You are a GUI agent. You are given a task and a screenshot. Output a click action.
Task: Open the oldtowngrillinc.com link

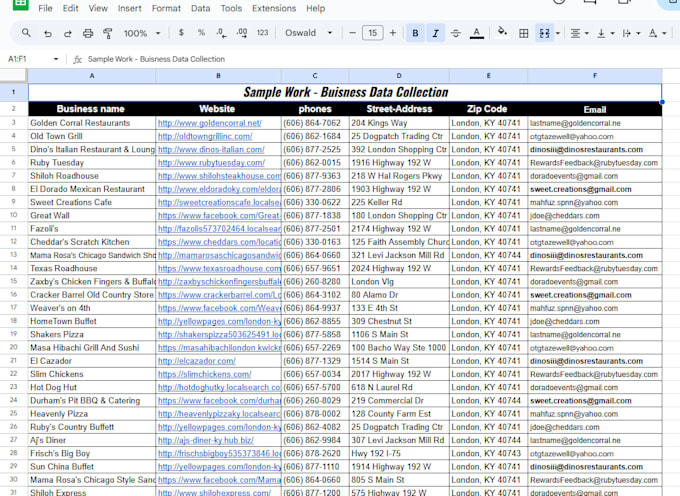(x=205, y=136)
